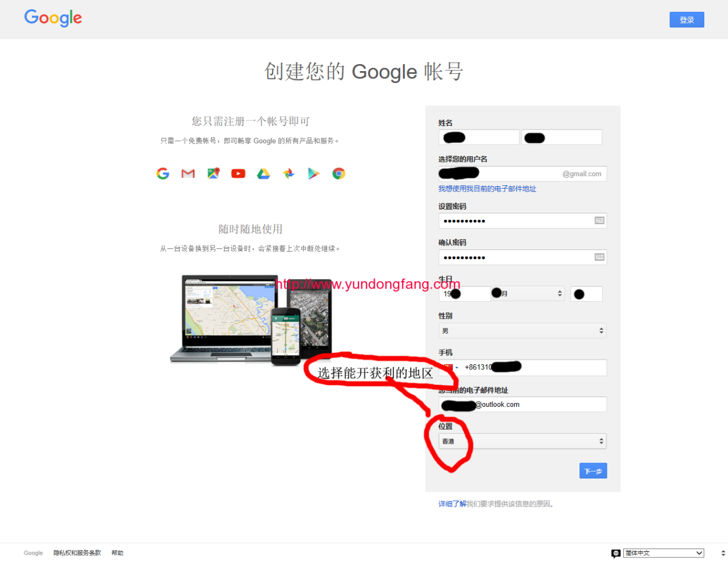Open the 性别 gender dropdown

coord(523,331)
